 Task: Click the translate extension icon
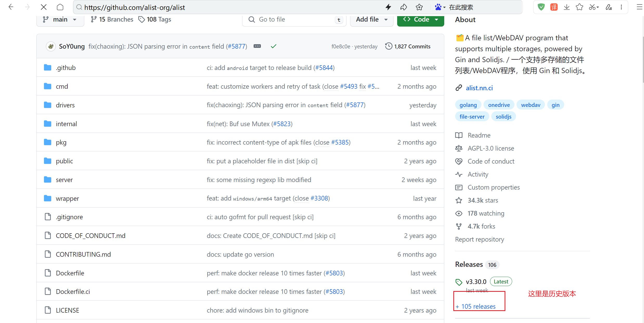(x=554, y=7)
